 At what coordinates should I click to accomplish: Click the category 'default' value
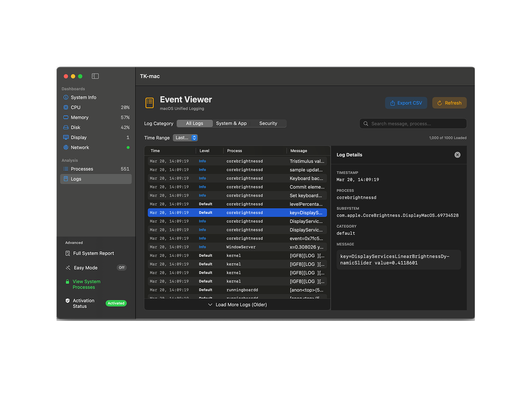click(x=346, y=233)
